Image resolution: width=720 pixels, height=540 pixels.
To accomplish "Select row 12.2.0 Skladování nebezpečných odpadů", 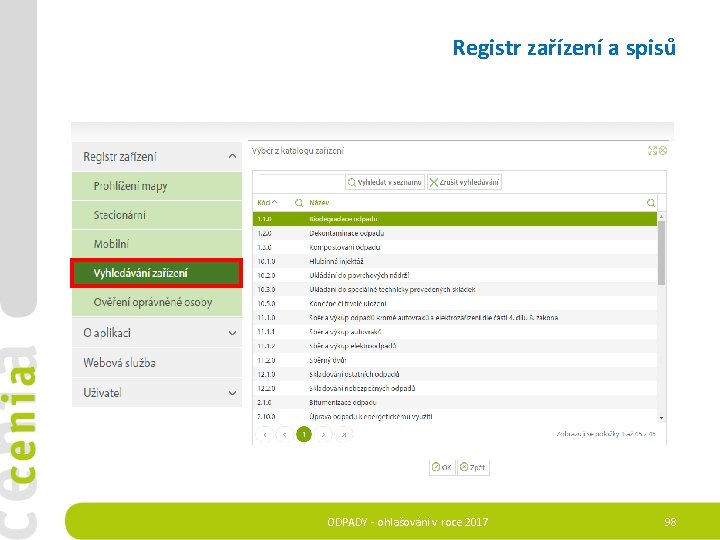I will (x=455, y=388).
